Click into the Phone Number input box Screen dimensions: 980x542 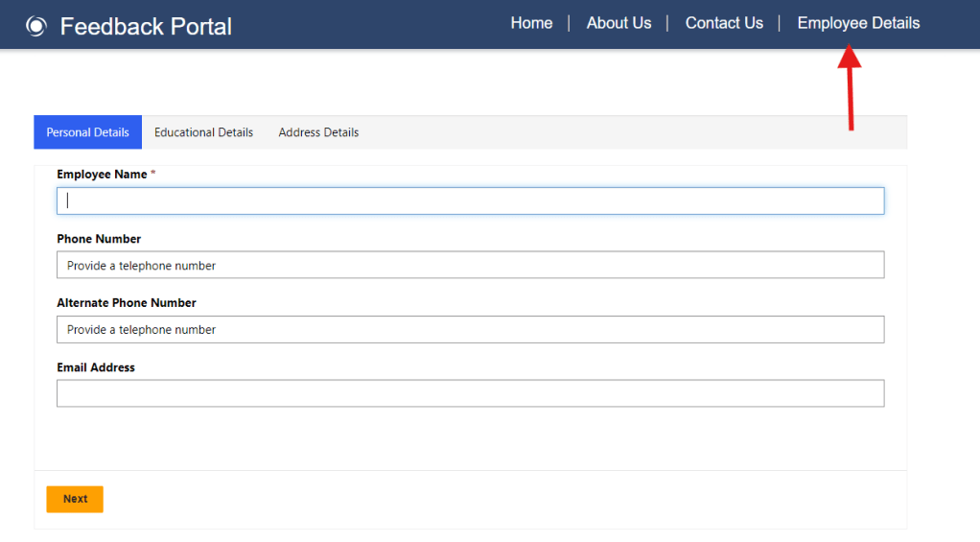470,265
